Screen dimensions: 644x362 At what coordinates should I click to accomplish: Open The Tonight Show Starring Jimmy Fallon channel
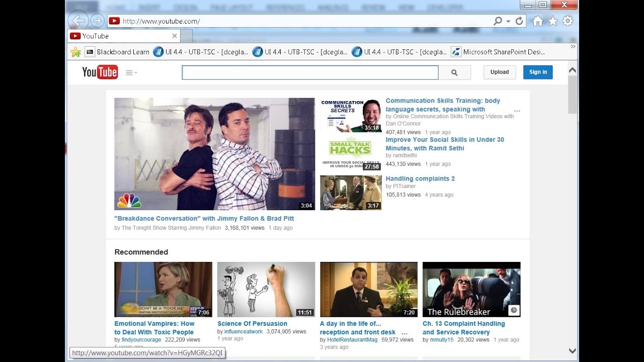171,228
